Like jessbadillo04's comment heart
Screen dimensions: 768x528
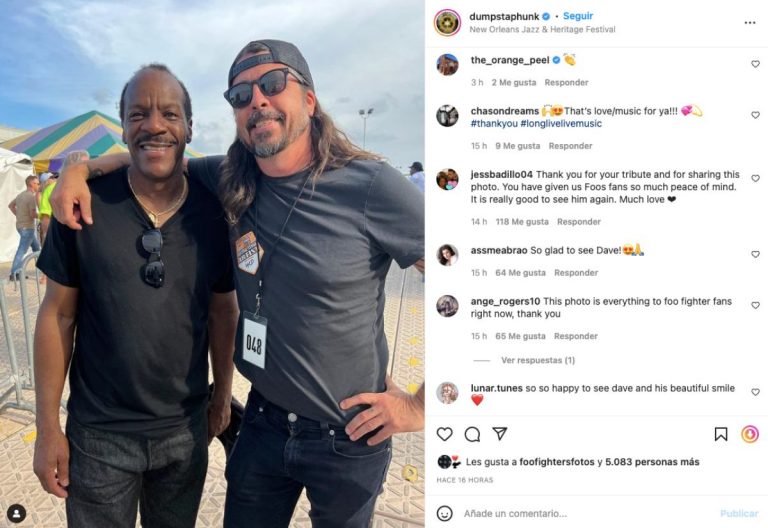click(x=755, y=179)
